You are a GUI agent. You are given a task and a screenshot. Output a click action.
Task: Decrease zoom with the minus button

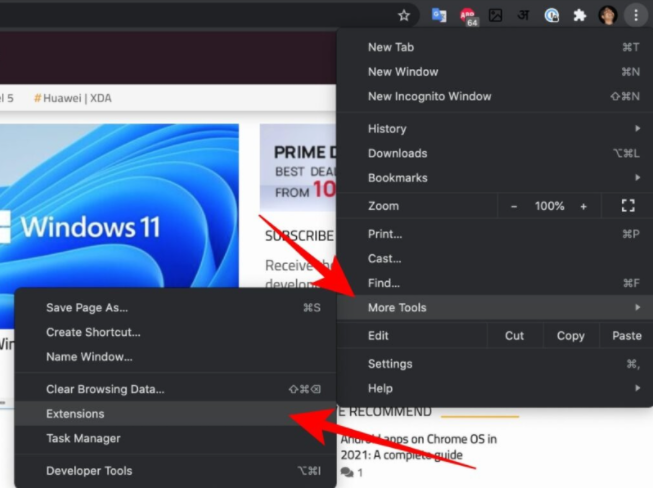(514, 206)
